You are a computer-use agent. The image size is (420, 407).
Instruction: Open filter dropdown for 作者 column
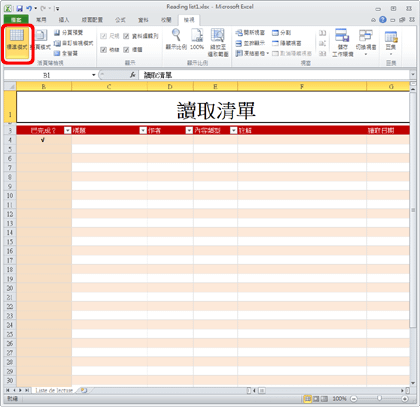189,130
